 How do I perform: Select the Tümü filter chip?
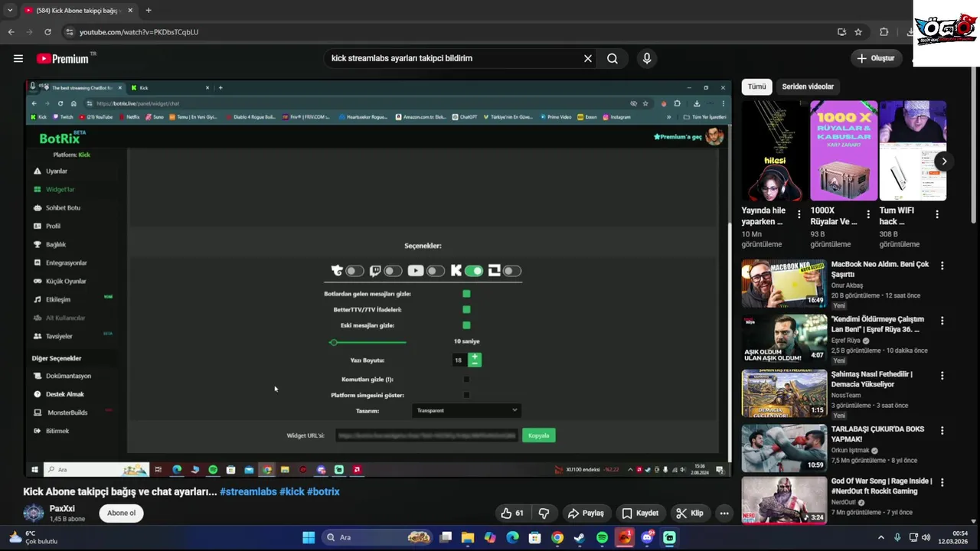[x=756, y=86]
